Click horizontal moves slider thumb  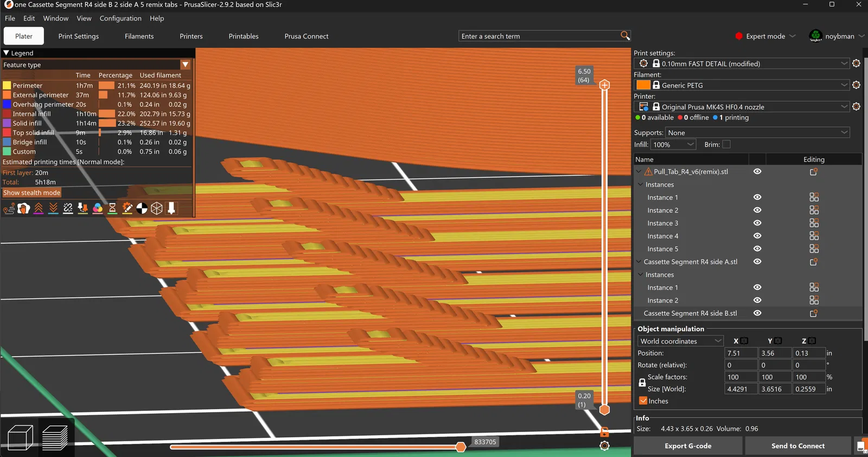click(461, 447)
